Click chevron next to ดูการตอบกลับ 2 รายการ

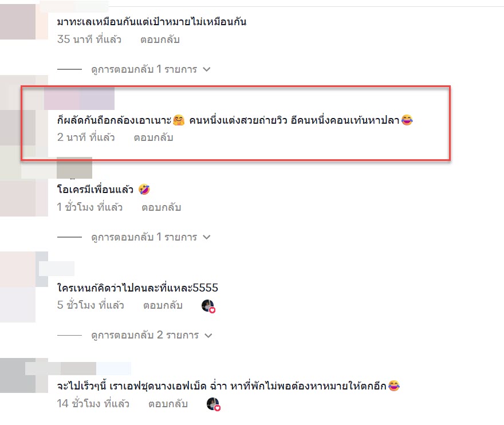[x=208, y=336]
